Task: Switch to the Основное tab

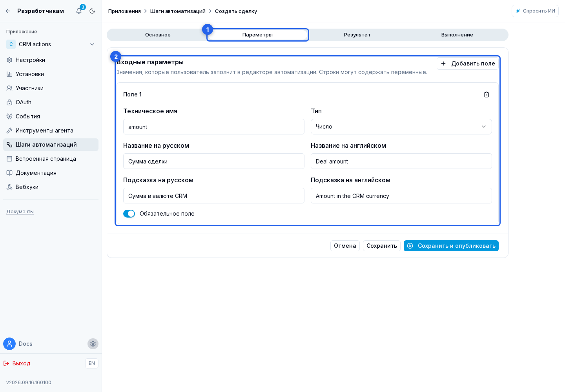Action: point(158,35)
